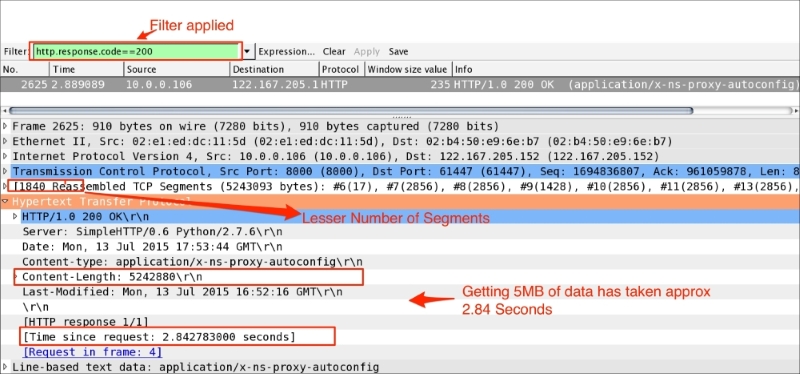Click the HTTP protocol cell
Image resolution: width=800 pixels, height=374 pixels.
point(334,84)
